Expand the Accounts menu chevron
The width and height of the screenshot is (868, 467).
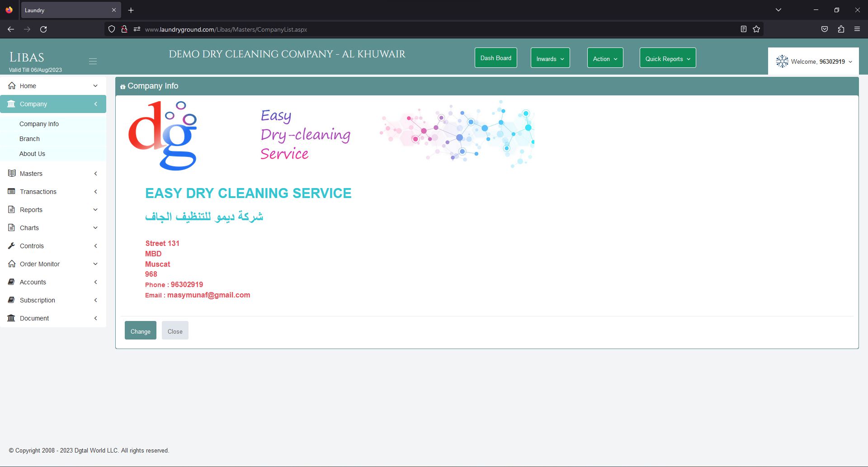coord(95,282)
